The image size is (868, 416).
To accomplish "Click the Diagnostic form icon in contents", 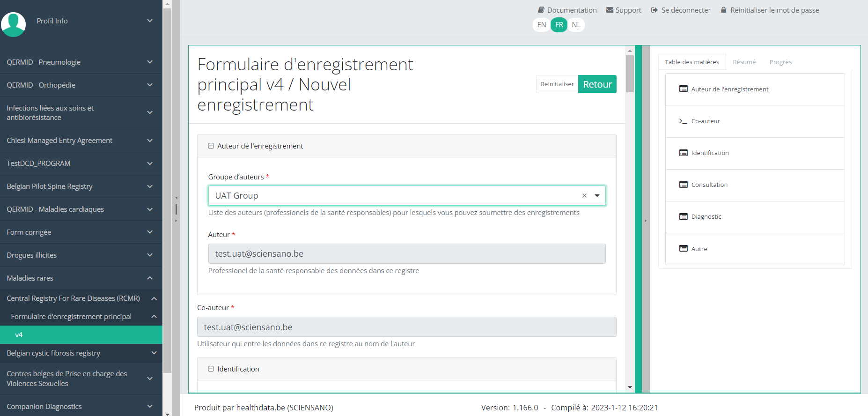I will [x=683, y=216].
